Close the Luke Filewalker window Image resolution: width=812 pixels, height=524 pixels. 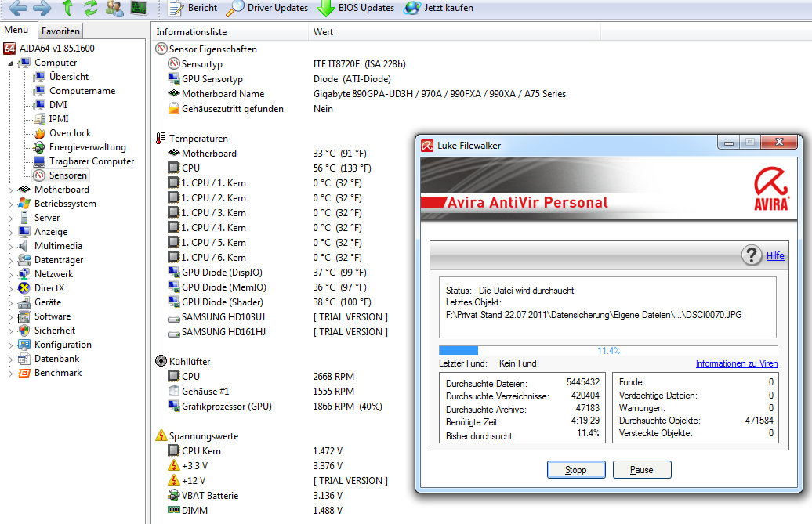(779, 142)
